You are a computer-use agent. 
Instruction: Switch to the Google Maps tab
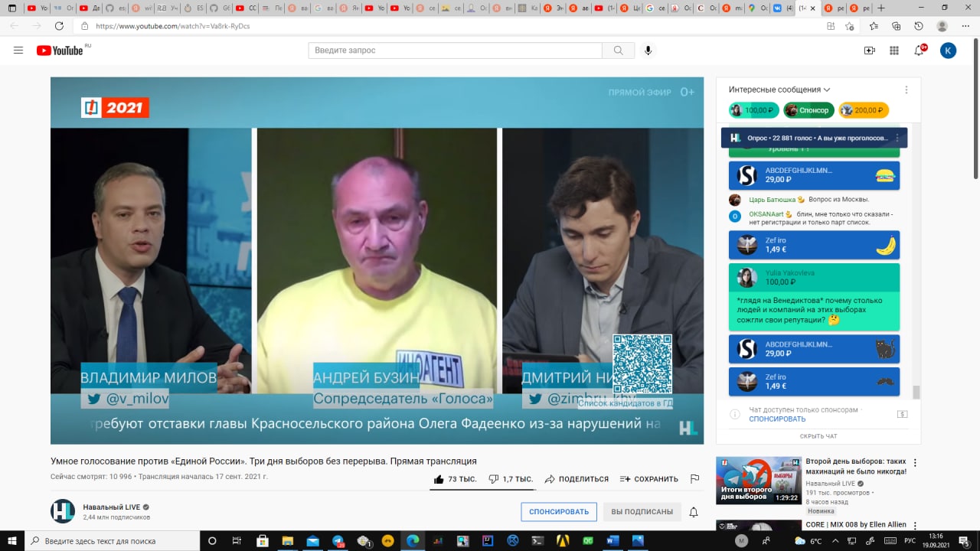pos(757,8)
